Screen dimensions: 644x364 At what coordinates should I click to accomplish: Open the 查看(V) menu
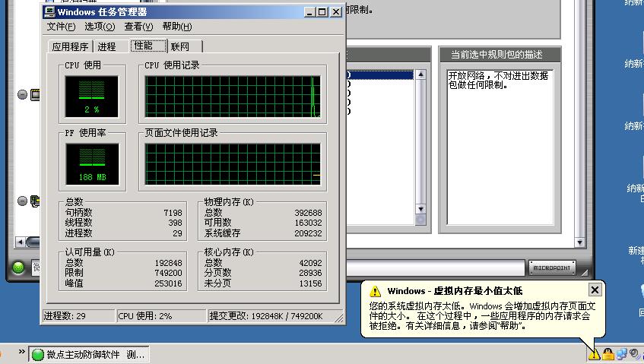139,27
